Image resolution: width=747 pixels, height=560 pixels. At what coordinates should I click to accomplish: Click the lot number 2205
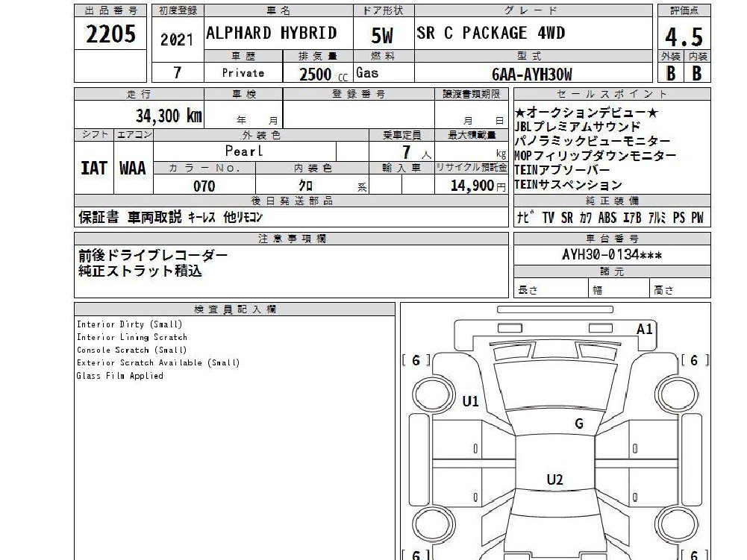pyautogui.click(x=110, y=34)
